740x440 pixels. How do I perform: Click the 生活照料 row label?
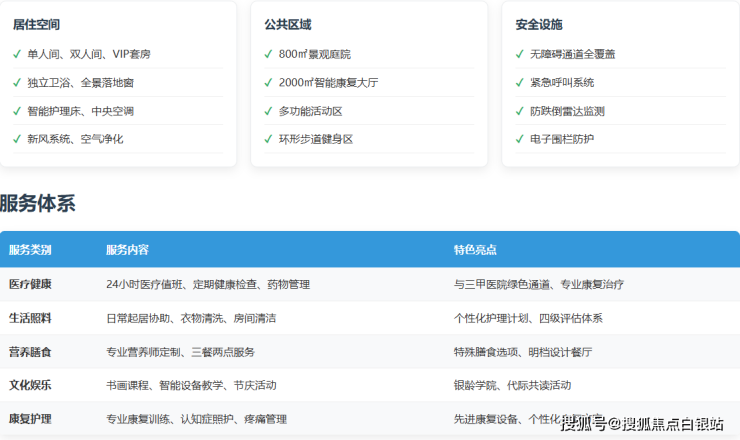click(x=30, y=318)
